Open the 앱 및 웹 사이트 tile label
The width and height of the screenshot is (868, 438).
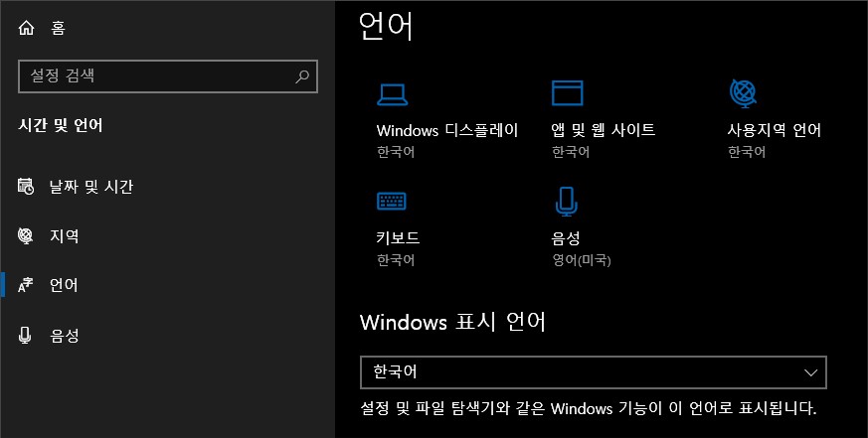pos(604,130)
